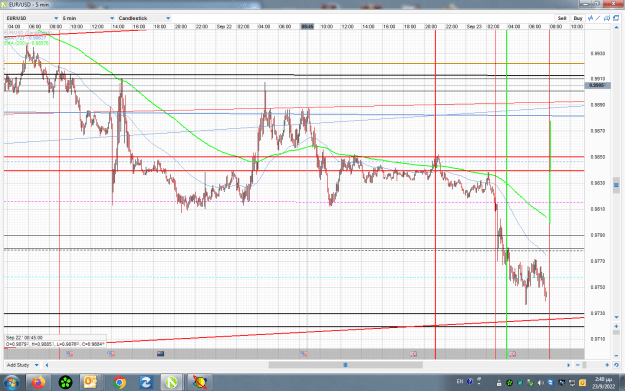This screenshot has height=391, width=625.
Task: Click the volume speaker tray icon
Action: tap(540, 383)
